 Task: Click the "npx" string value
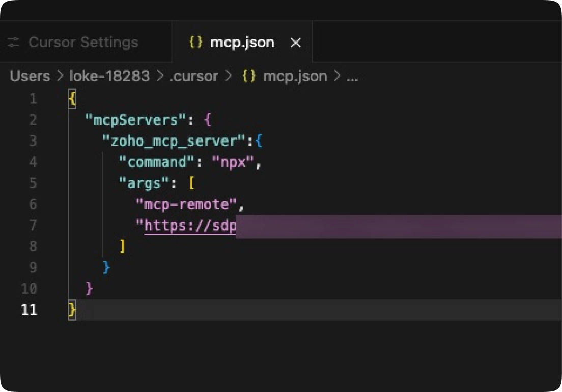coord(233,162)
